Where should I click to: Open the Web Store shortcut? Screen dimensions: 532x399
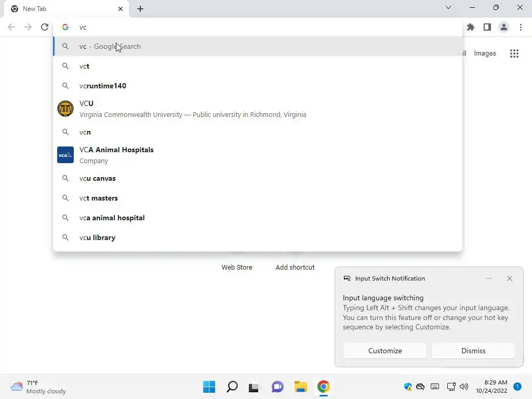(x=237, y=267)
